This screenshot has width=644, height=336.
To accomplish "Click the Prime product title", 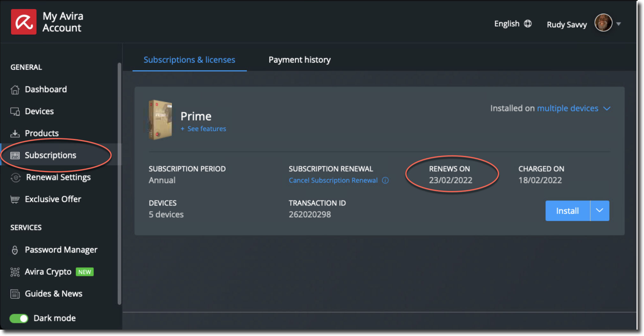I will 196,117.
